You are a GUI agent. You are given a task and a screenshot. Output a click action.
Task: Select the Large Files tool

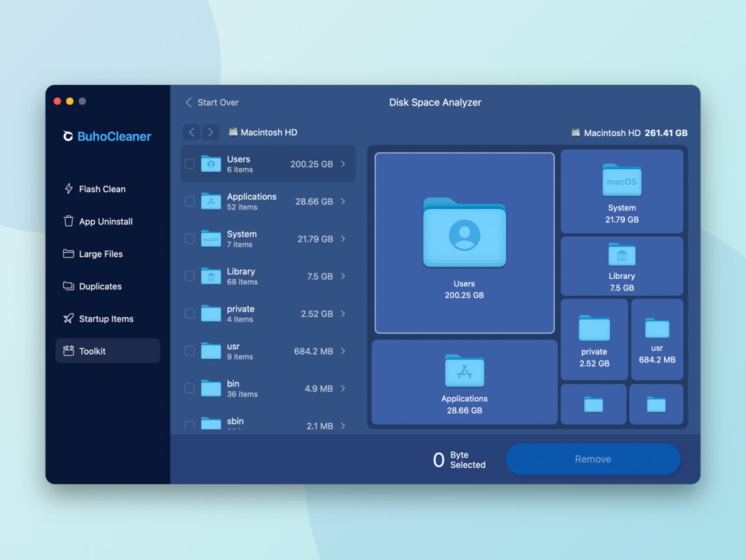click(100, 253)
